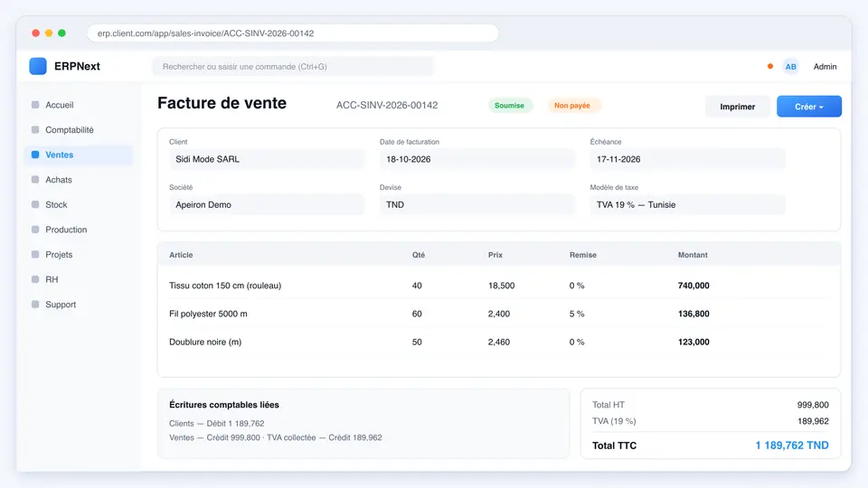Click the price 18,500 cell
The width and height of the screenshot is (868, 488).
click(501, 286)
